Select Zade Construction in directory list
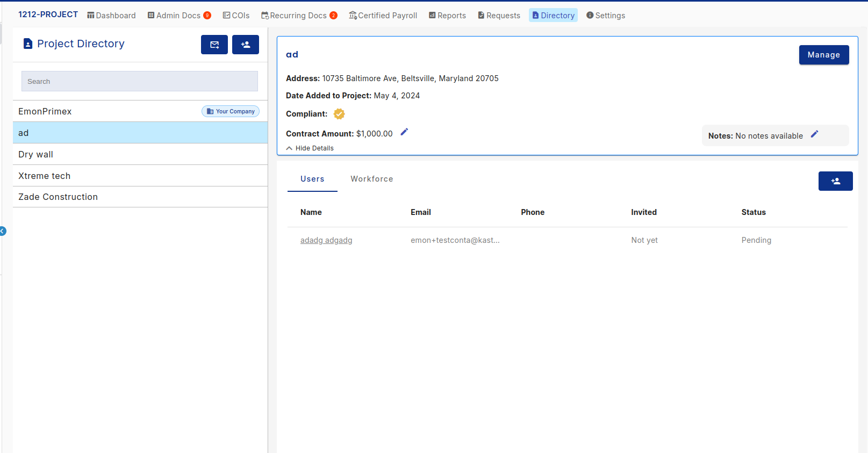868x453 pixels. pyautogui.click(x=58, y=197)
